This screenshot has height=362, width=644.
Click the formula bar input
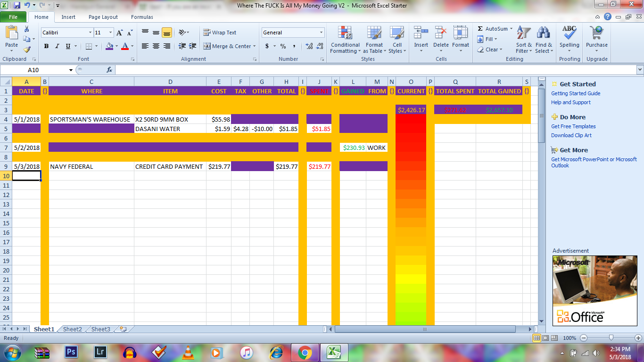coord(376,70)
